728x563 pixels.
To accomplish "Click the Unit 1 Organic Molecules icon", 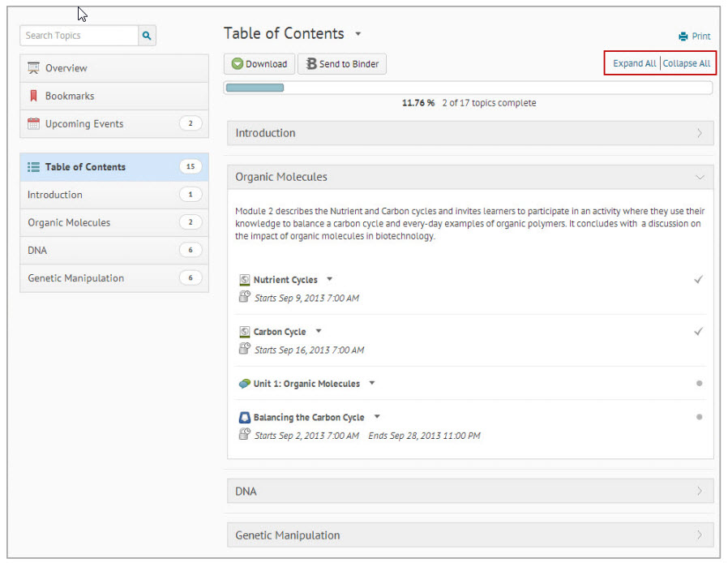I will pos(245,384).
